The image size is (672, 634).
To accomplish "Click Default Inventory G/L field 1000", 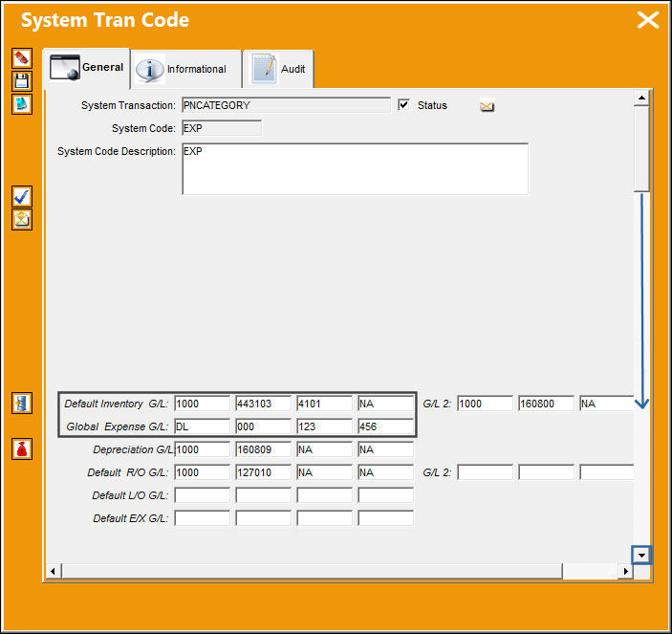I will 203,404.
